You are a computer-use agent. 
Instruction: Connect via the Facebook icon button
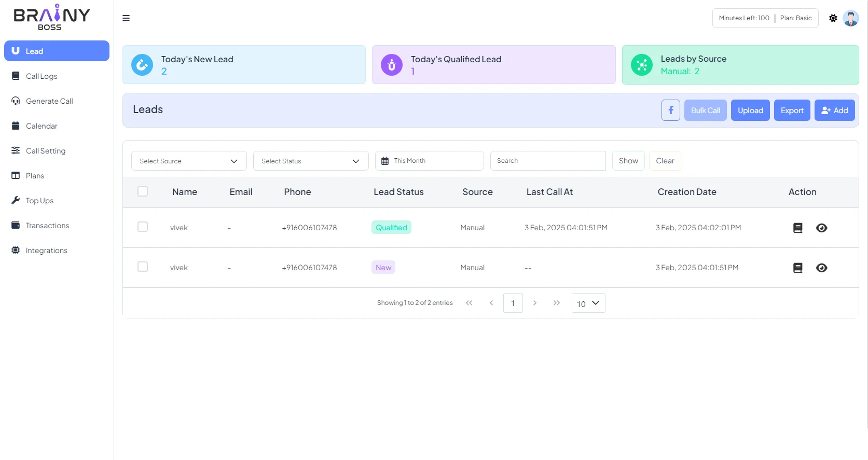point(671,110)
